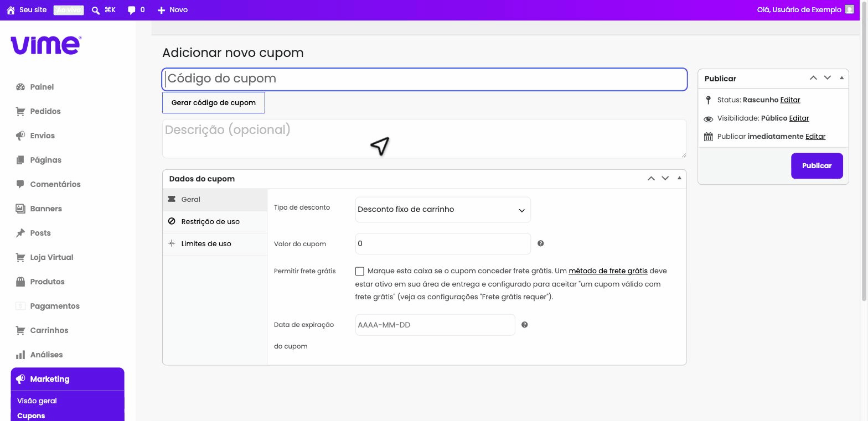Open the comments bubble icon in top bar
Screen dimensions: 868x421
click(131, 10)
